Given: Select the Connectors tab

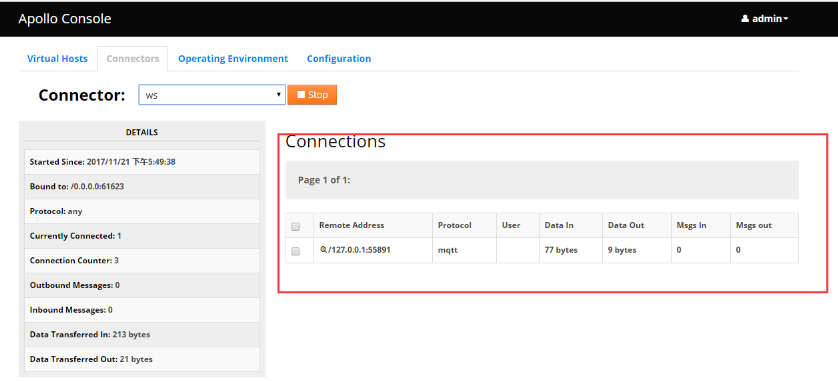Looking at the screenshot, I should point(133,59).
